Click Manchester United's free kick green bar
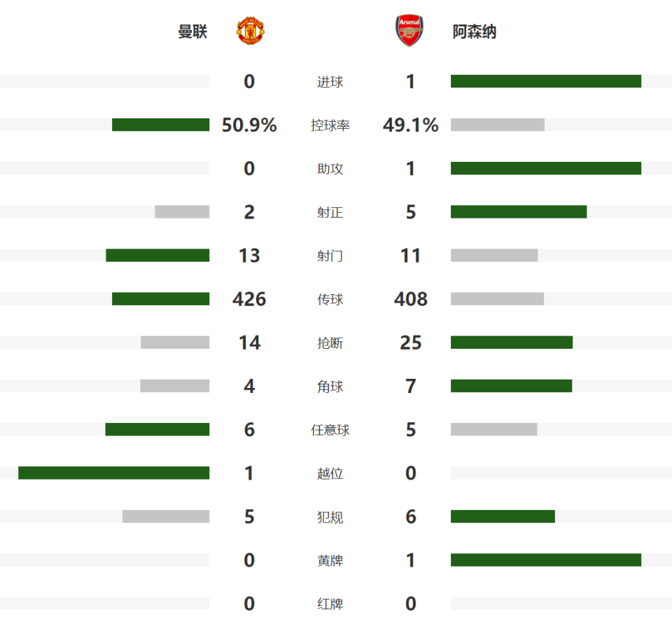This screenshot has height=624, width=672. pyautogui.click(x=157, y=429)
